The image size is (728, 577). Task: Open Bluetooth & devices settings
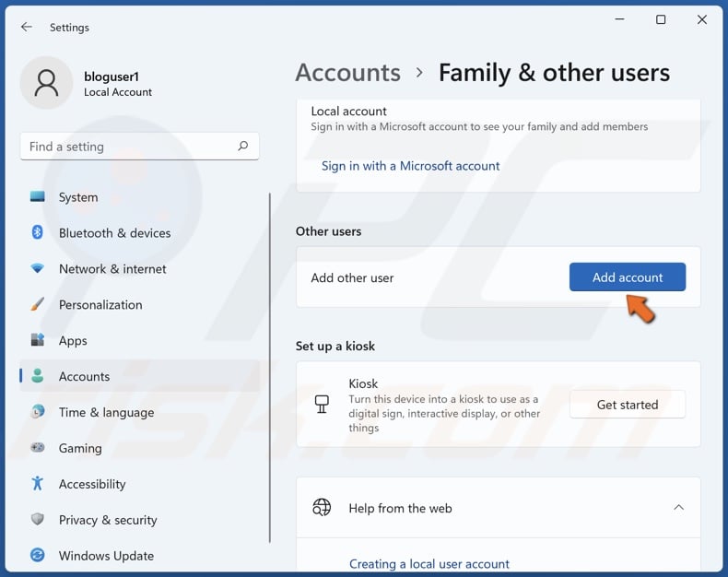click(139, 233)
